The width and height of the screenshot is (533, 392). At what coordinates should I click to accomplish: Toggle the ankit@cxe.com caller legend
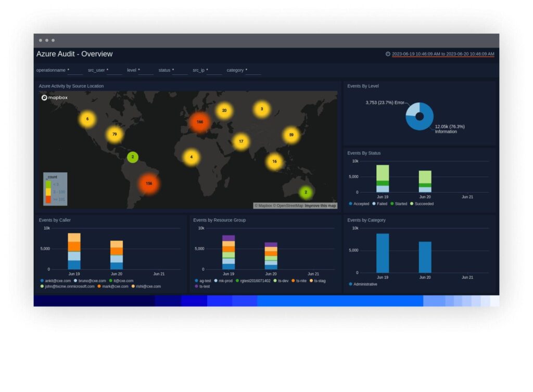pos(56,281)
